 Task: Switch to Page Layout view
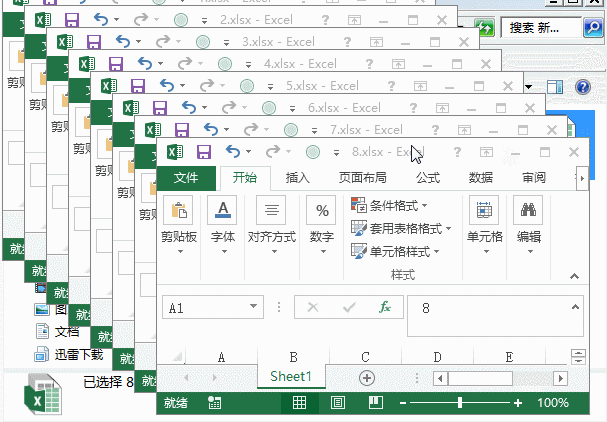point(338,403)
